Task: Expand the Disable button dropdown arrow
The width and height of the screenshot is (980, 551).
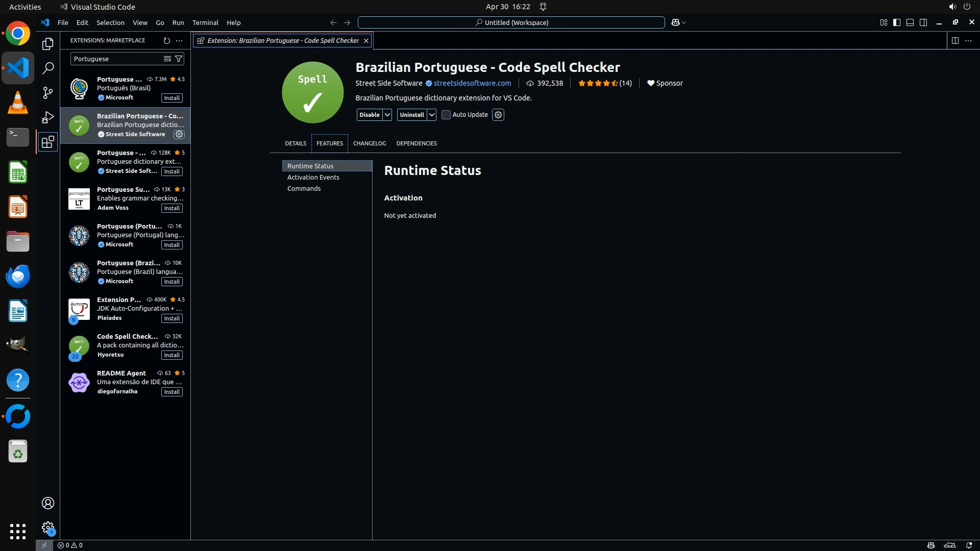Action: [387, 115]
